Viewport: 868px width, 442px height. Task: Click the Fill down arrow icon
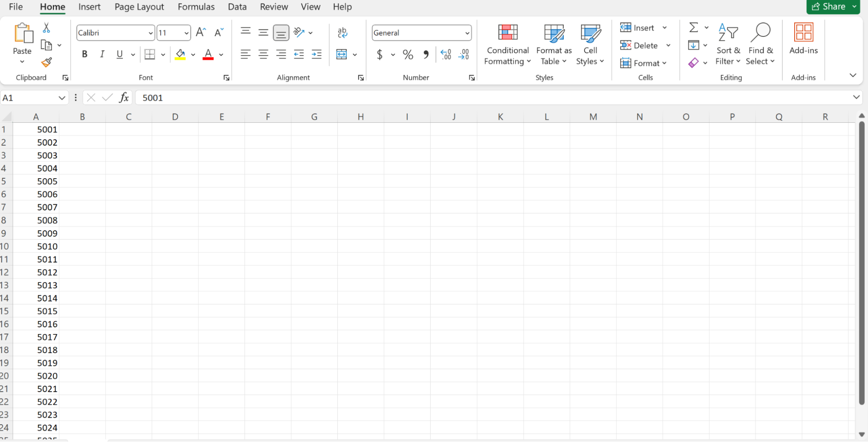click(x=693, y=45)
